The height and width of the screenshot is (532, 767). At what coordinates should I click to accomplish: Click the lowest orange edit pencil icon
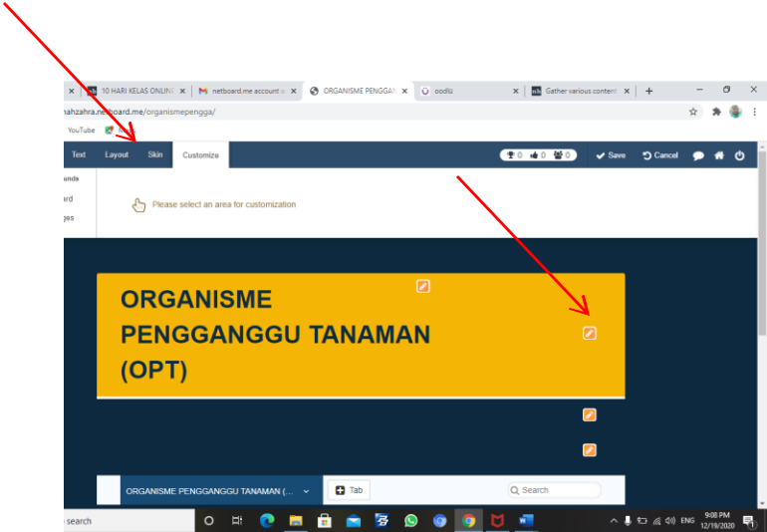pos(589,450)
